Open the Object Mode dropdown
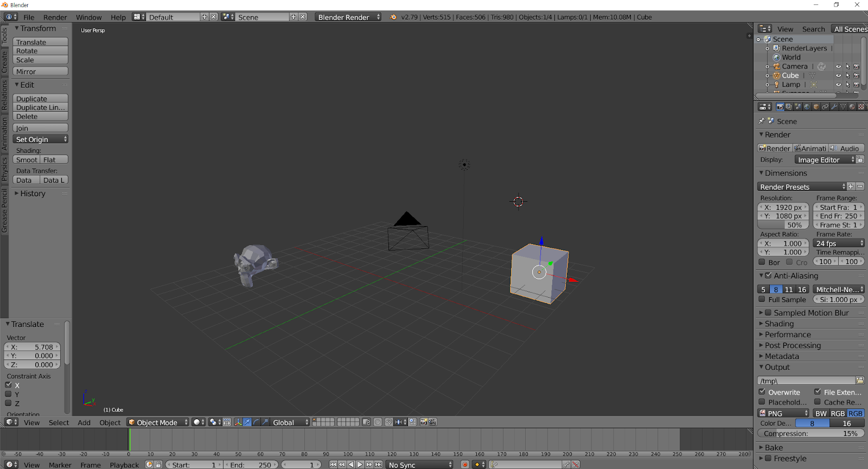Image resolution: width=868 pixels, height=469 pixels. (x=158, y=422)
